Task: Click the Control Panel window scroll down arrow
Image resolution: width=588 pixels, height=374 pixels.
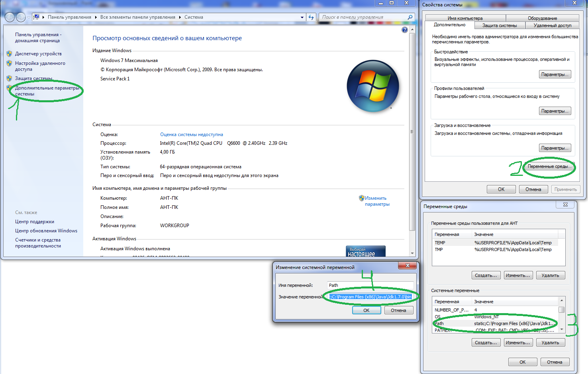Action: click(412, 253)
